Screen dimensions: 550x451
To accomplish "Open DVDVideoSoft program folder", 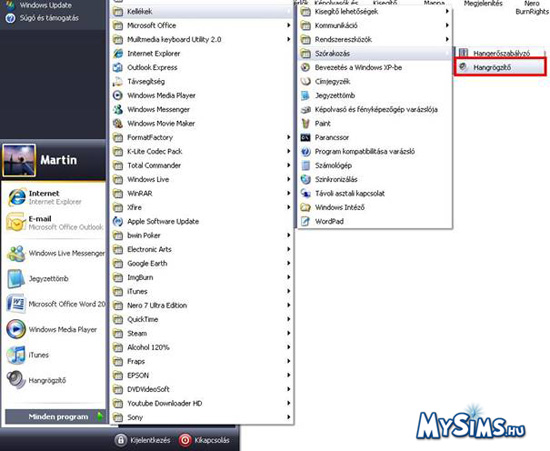I will [x=201, y=389].
